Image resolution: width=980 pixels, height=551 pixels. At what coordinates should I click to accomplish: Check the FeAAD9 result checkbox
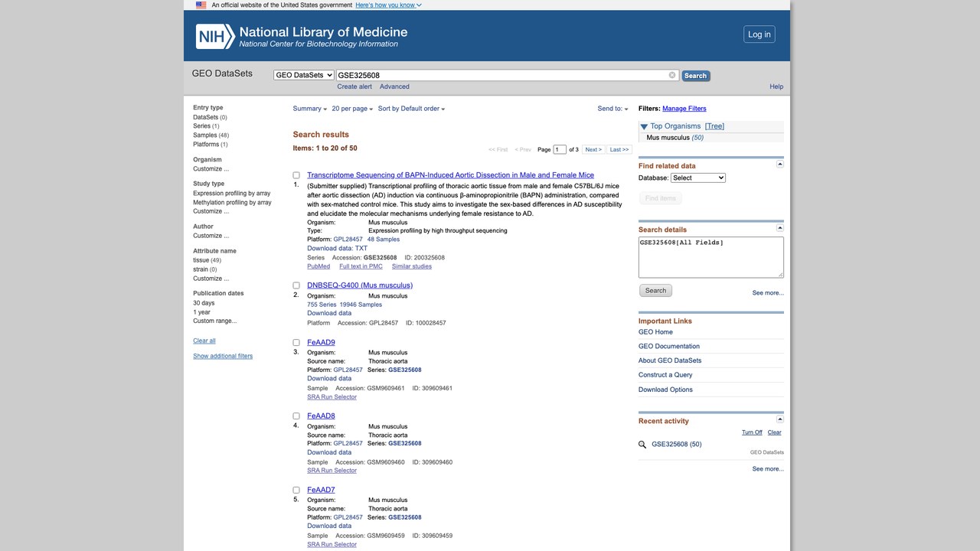point(296,343)
